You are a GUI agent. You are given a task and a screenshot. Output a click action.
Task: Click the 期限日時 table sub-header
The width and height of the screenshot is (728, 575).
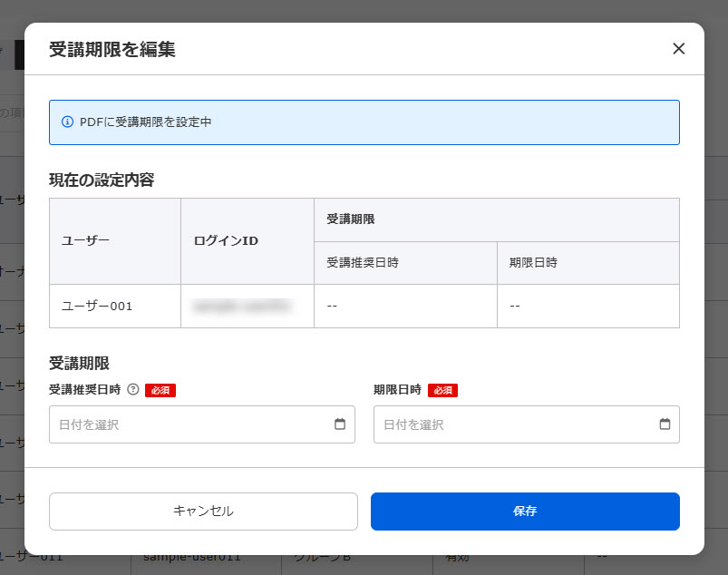[533, 263]
